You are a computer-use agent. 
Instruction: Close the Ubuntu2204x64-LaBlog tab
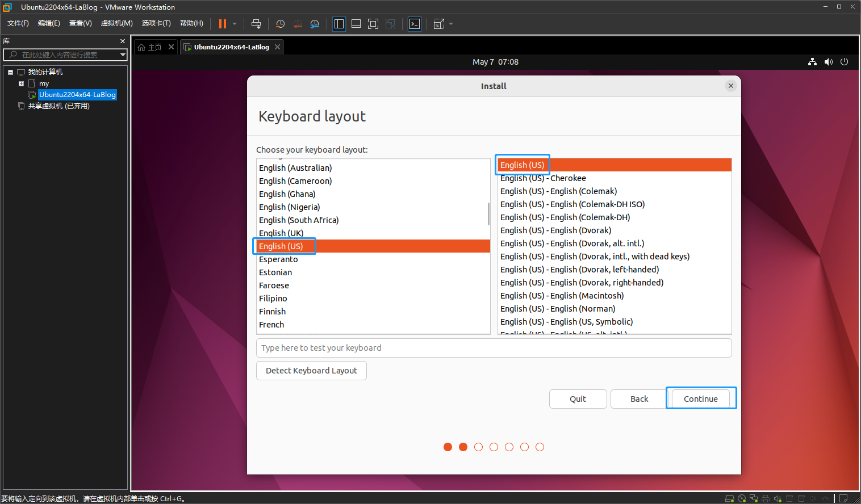click(277, 47)
